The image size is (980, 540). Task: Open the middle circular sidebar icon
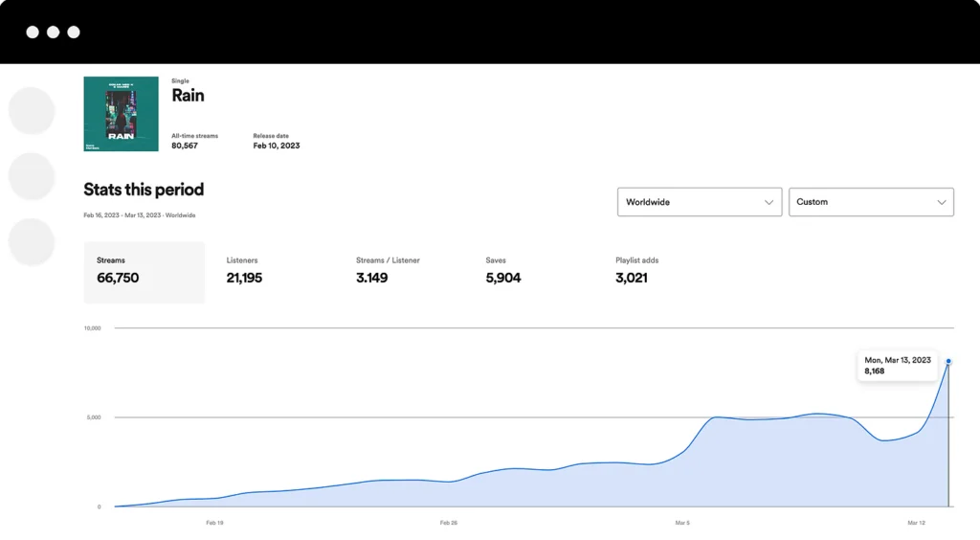click(32, 176)
